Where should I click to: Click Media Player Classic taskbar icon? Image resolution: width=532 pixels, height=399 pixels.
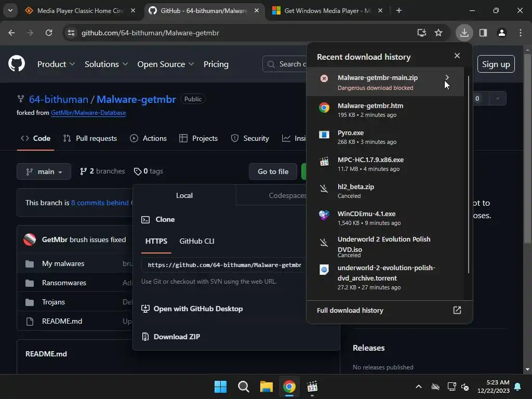point(312,387)
